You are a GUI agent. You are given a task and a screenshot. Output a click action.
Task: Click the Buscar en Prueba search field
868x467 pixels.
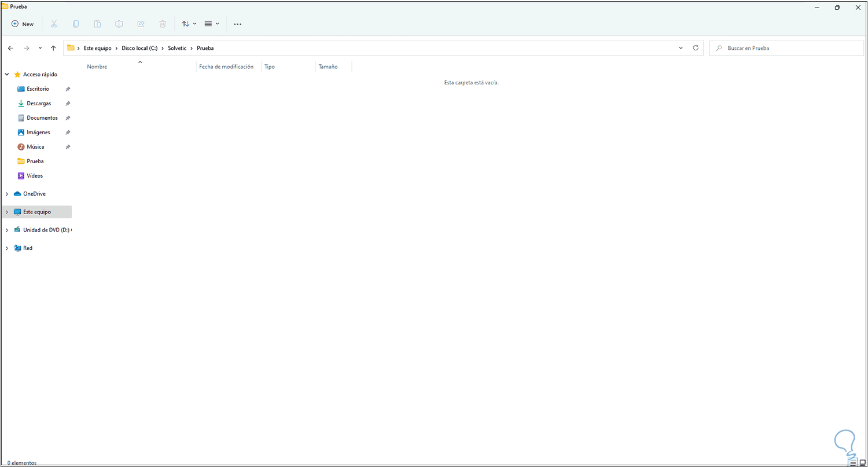pos(786,48)
